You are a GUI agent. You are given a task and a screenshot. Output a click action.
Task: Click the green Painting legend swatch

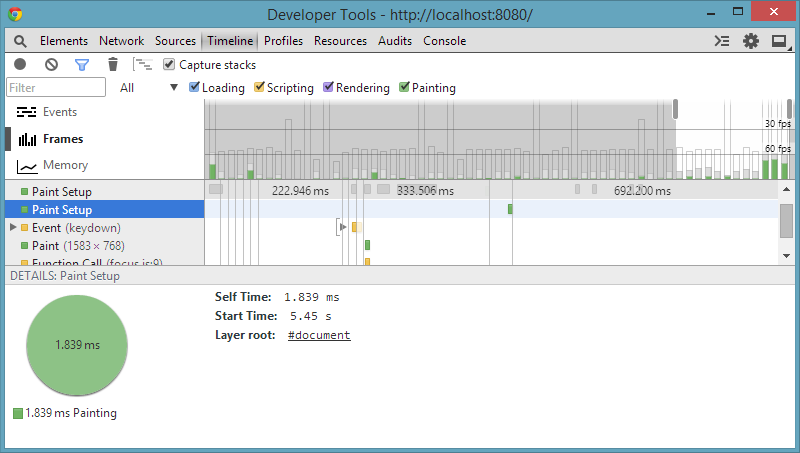point(18,413)
